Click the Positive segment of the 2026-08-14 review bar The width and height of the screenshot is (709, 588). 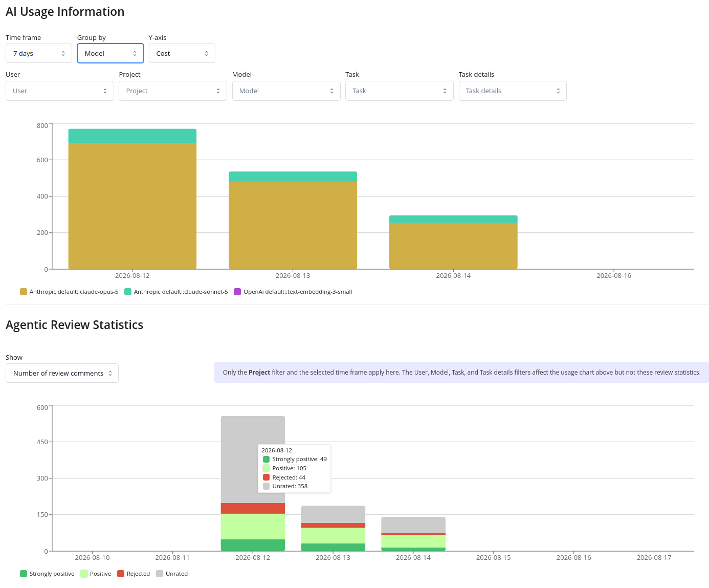coord(413,541)
